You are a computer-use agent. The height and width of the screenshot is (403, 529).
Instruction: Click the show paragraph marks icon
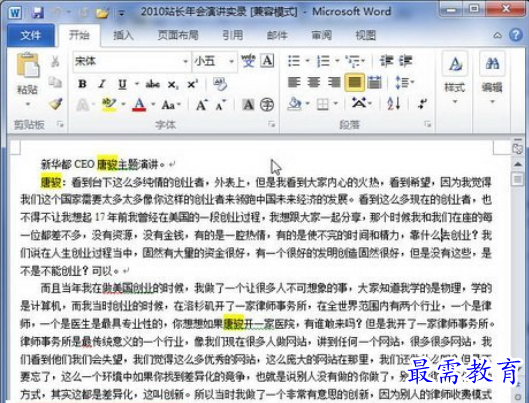pos(422,103)
